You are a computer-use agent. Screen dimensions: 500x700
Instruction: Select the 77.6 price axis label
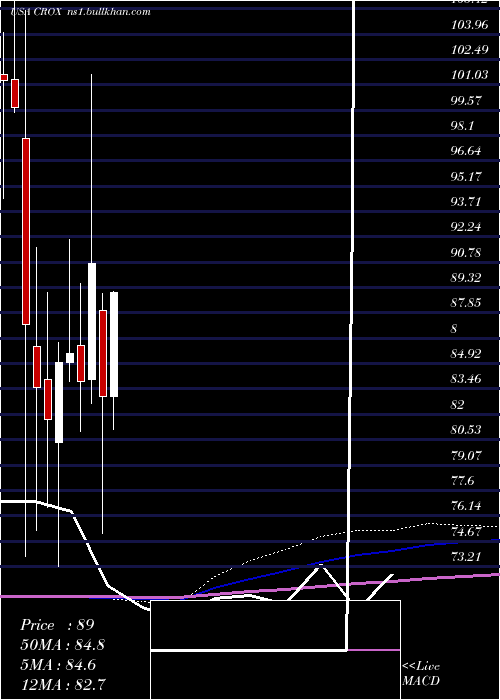(x=463, y=481)
